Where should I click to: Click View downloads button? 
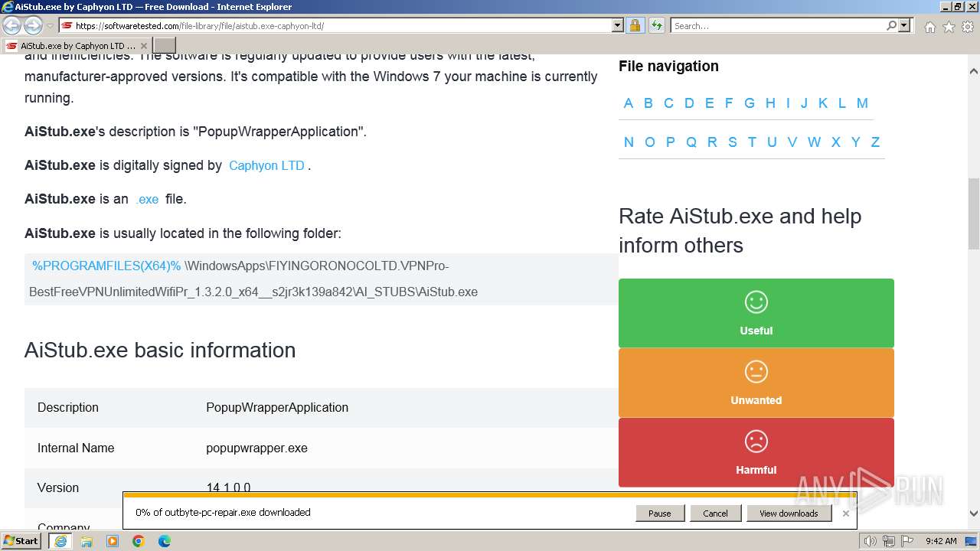click(x=789, y=514)
